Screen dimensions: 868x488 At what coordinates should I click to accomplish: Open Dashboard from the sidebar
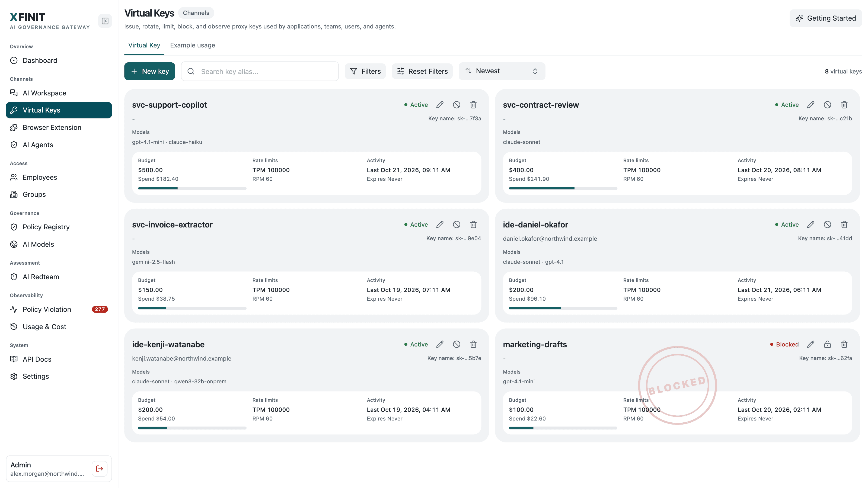[x=59, y=60]
